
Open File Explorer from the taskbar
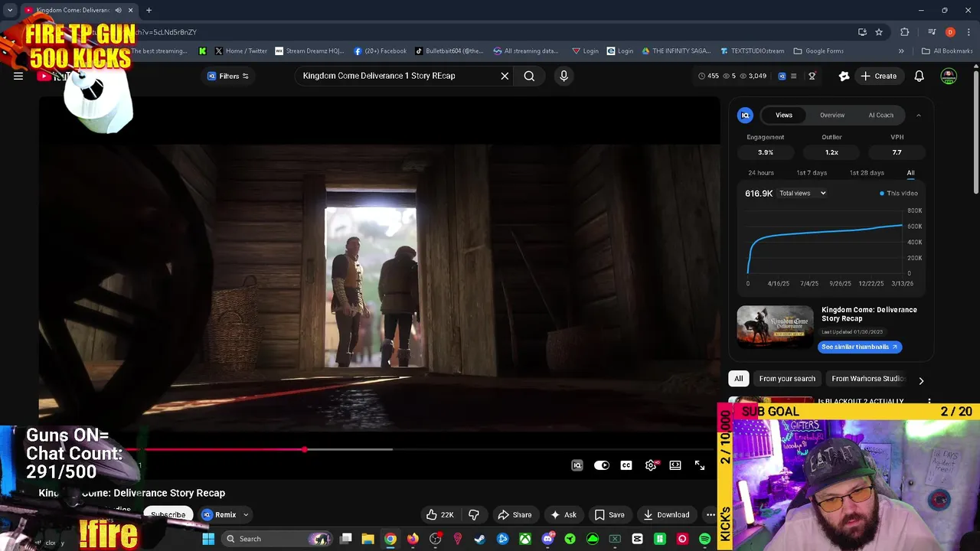coord(367,539)
